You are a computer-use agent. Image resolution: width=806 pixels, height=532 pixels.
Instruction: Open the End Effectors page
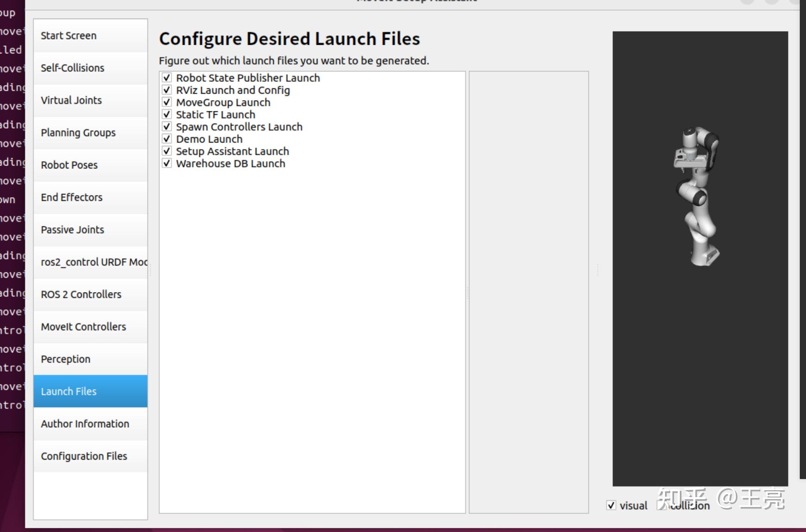pos(90,198)
